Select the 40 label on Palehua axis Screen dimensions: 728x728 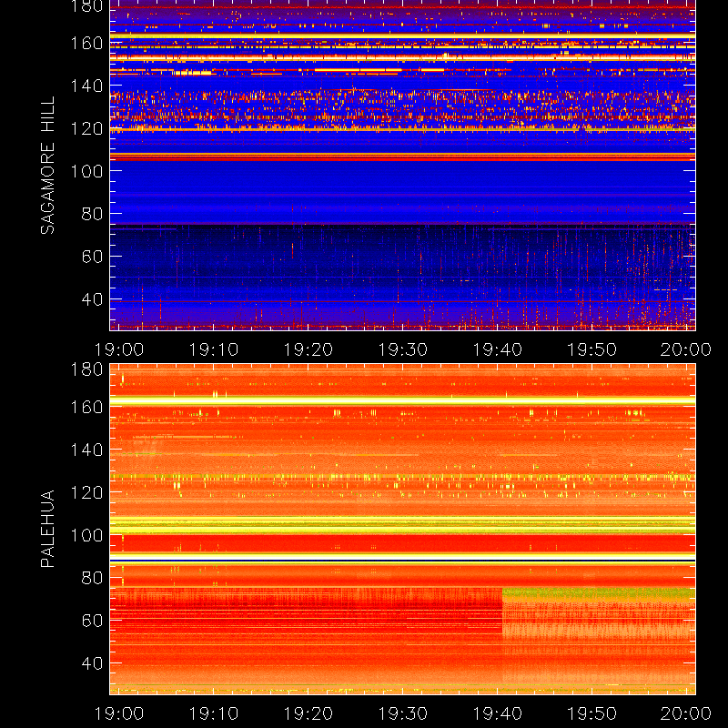point(92,663)
